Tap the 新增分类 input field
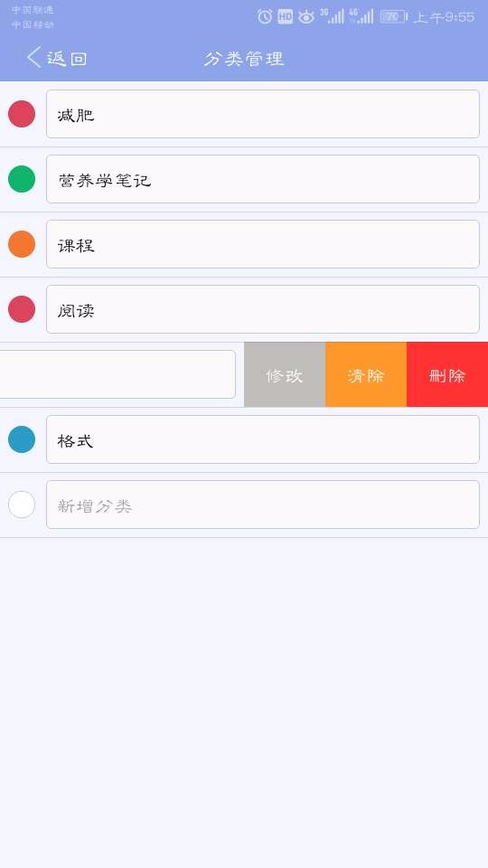The image size is (488, 868). coord(263,505)
